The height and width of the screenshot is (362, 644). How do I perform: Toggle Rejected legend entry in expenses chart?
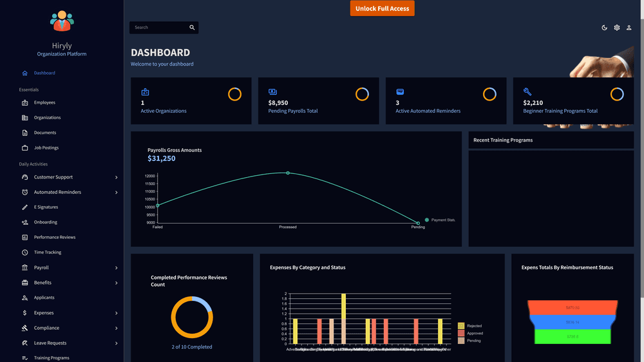click(470, 326)
